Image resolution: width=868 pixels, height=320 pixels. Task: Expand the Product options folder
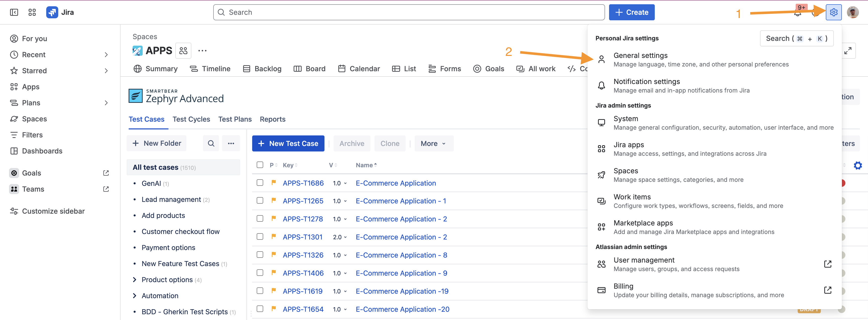pos(134,280)
